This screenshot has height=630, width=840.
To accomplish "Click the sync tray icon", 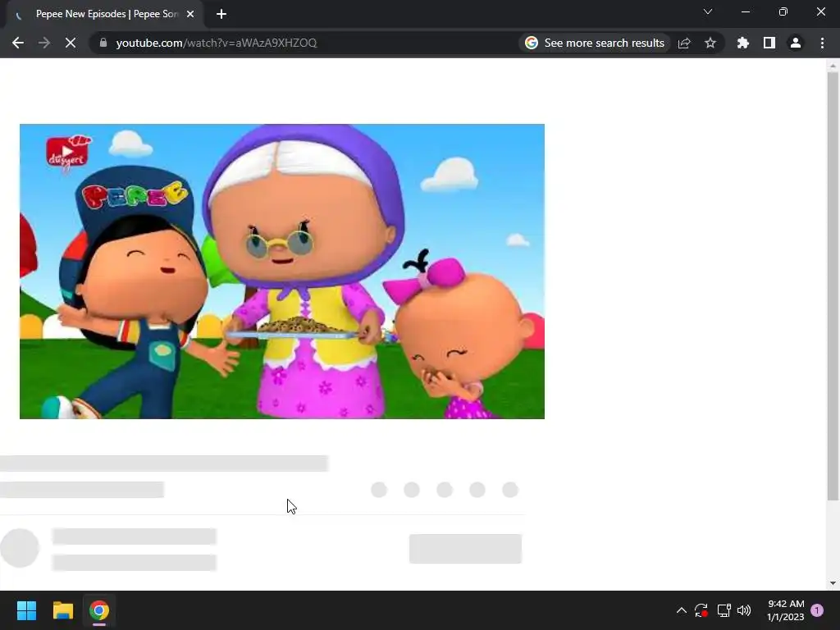I will pyautogui.click(x=701, y=610).
